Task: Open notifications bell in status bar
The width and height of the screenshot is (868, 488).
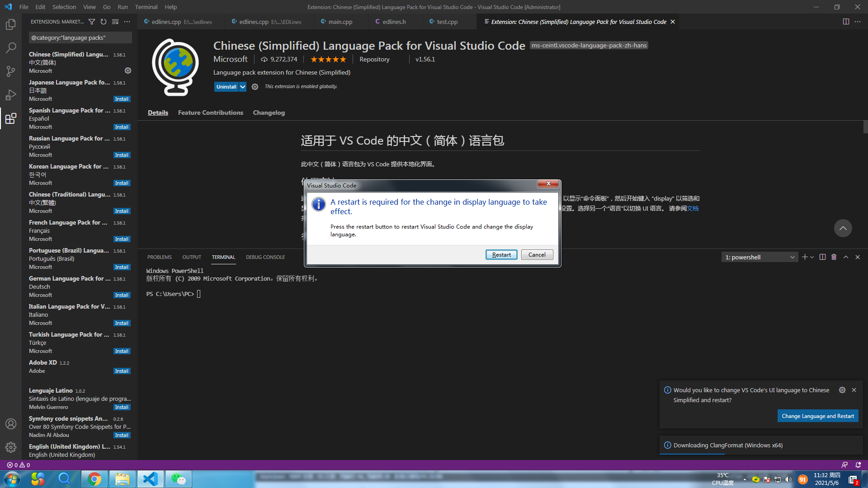Action: 858,465
